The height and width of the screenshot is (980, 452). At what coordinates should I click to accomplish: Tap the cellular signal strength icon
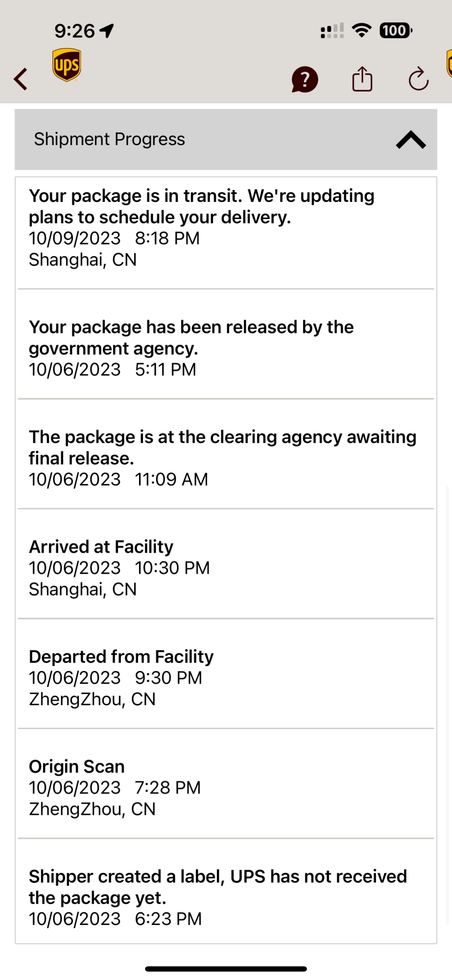(x=332, y=31)
